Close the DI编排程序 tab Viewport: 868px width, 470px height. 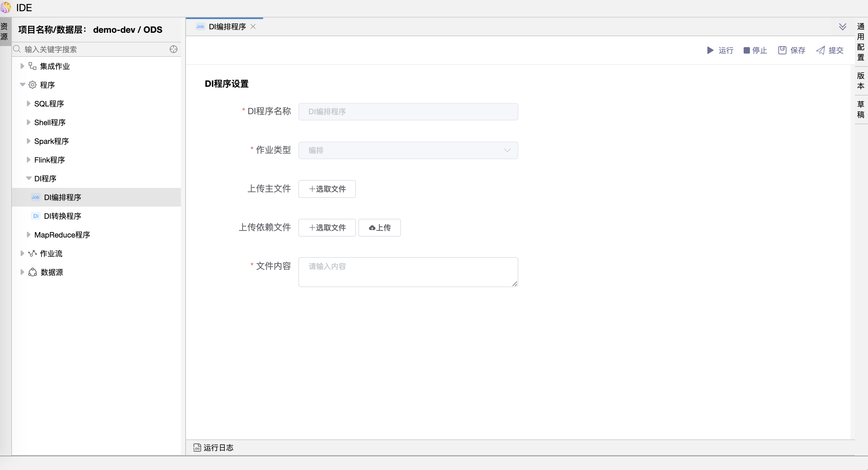pos(253,27)
